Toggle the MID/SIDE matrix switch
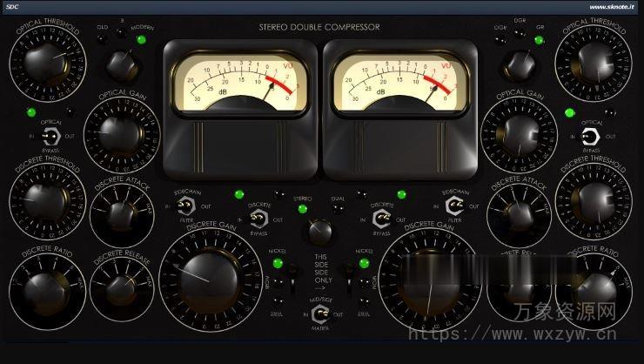Screen dimensions: 644x364 click(x=320, y=314)
